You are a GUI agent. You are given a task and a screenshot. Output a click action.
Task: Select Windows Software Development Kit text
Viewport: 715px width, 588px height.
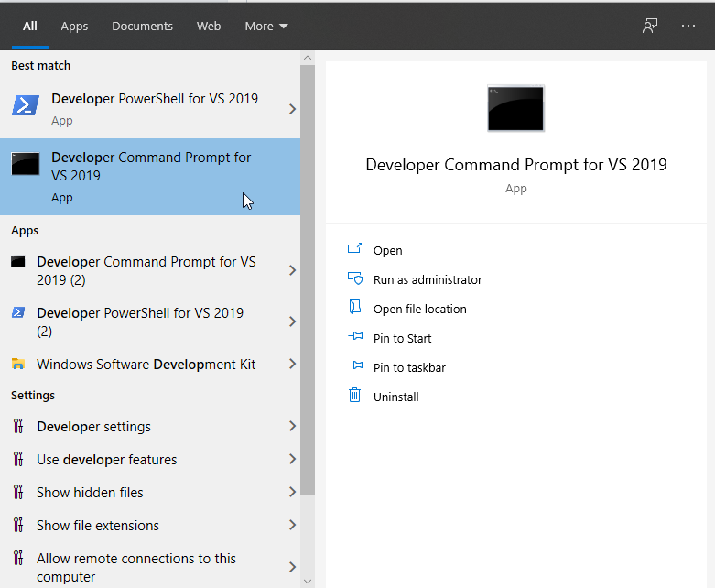pyautogui.click(x=146, y=364)
